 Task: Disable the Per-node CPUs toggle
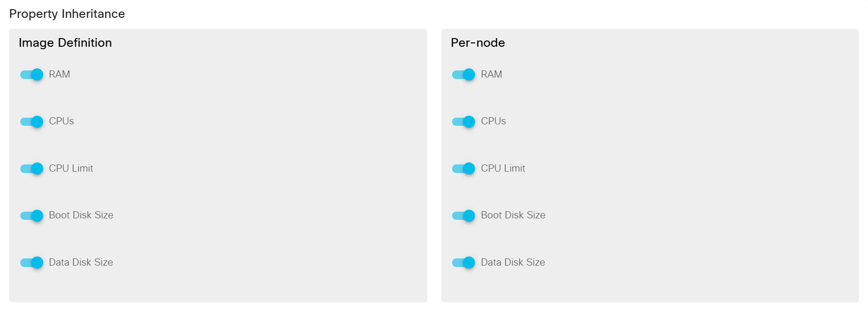point(463,121)
